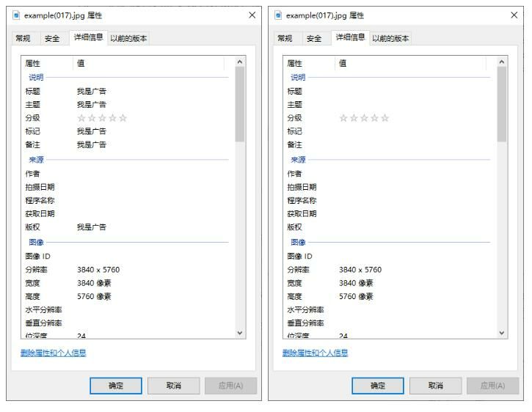Click the scrollbar thumb in the left property list

[x=240, y=103]
